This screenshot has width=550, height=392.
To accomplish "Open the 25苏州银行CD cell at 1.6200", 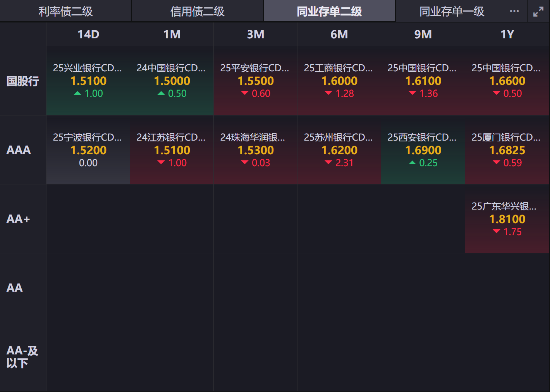I will pyautogui.click(x=339, y=150).
